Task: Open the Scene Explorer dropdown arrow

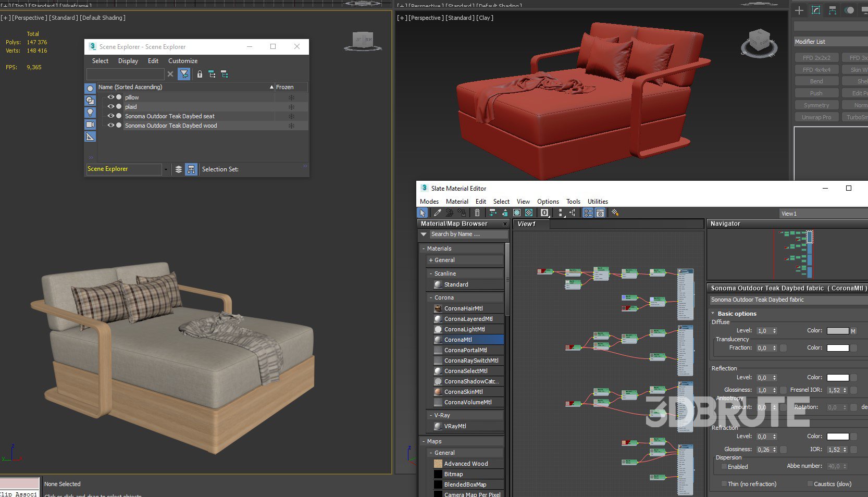Action: [166, 169]
